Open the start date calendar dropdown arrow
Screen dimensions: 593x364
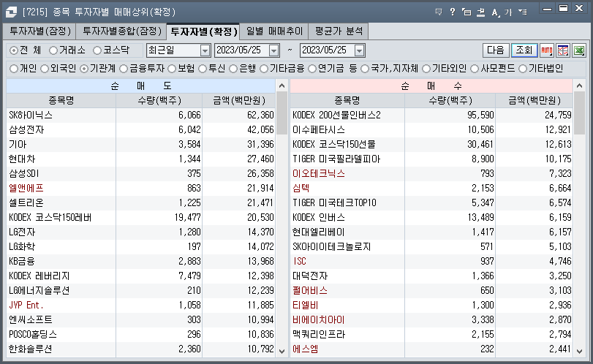[273, 50]
